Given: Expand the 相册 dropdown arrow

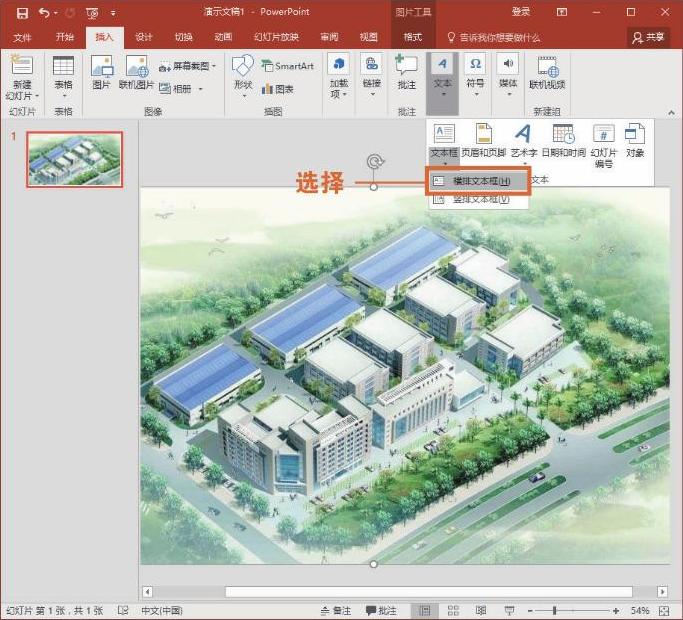Looking at the screenshot, I should pyautogui.click(x=201, y=89).
